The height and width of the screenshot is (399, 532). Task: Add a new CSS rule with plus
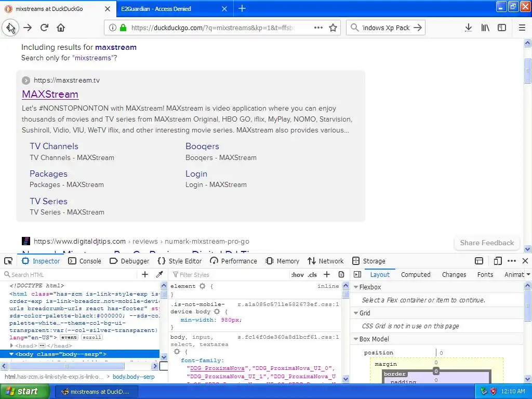tap(327, 274)
